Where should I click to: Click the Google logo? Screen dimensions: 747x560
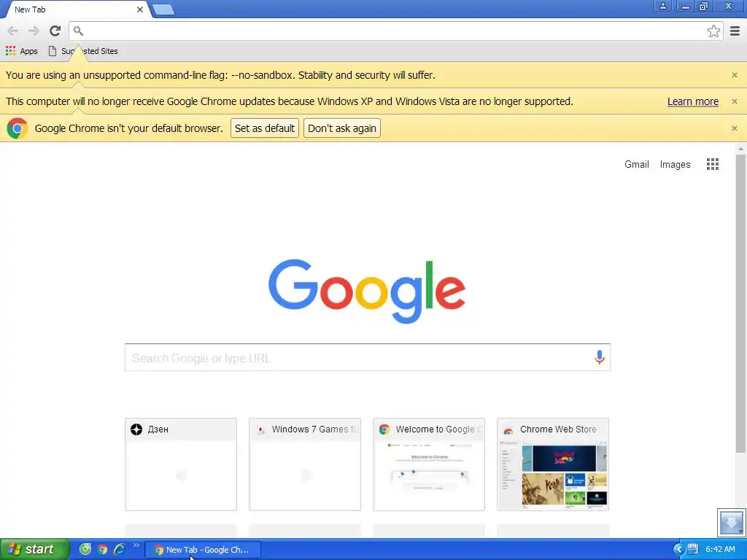click(366, 291)
